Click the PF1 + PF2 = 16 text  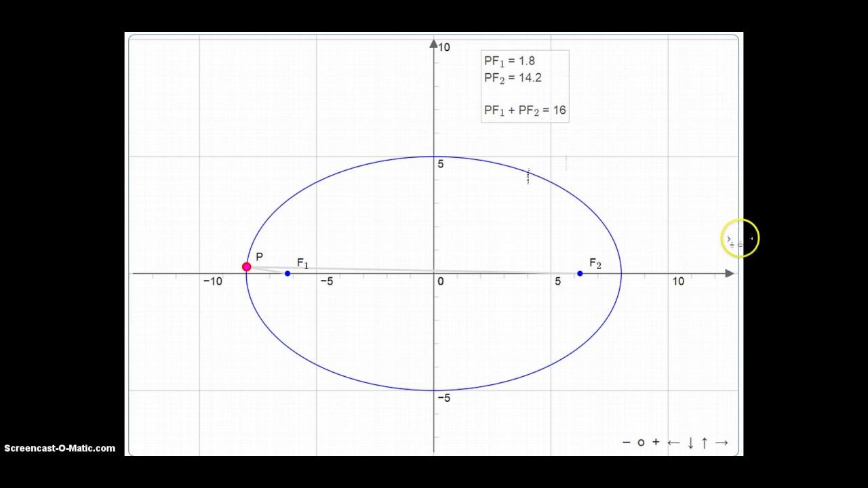coord(525,110)
